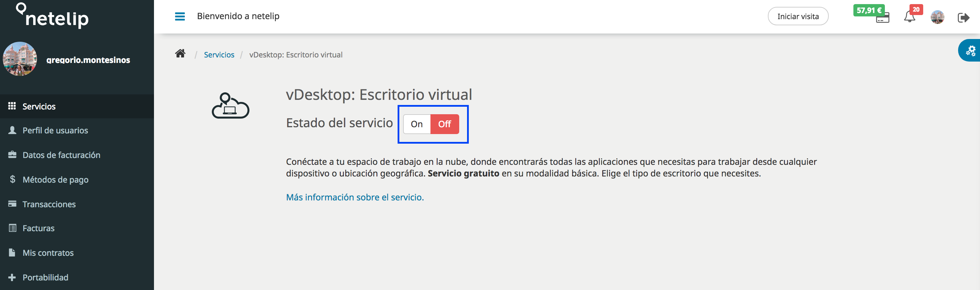Click the netelip logo
The image size is (980, 290).
52,15
